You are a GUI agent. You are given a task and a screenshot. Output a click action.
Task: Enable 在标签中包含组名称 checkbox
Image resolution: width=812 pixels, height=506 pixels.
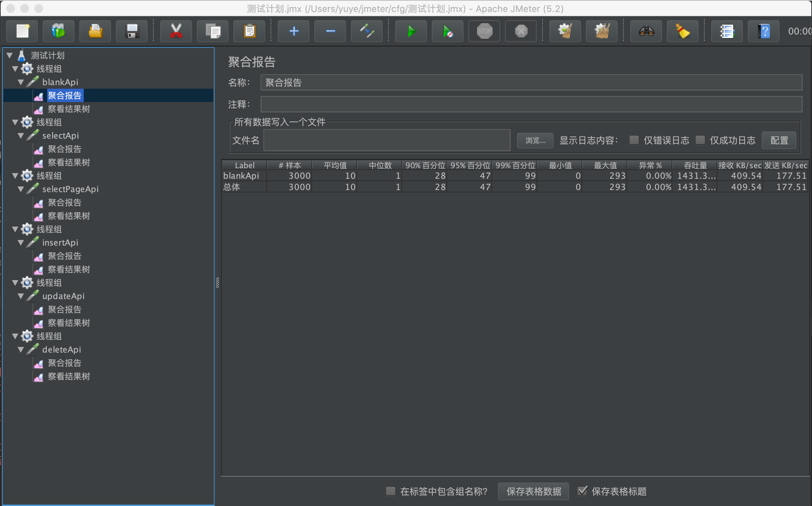(x=391, y=491)
